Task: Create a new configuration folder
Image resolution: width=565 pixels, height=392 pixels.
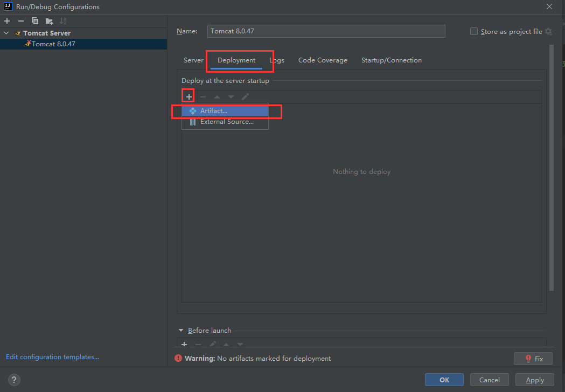Action: coord(50,21)
